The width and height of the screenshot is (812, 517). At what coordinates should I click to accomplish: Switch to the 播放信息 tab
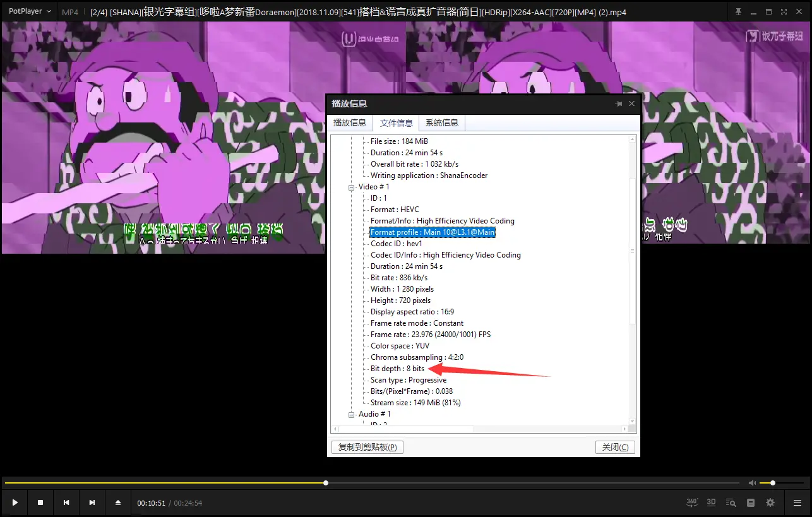coord(350,122)
